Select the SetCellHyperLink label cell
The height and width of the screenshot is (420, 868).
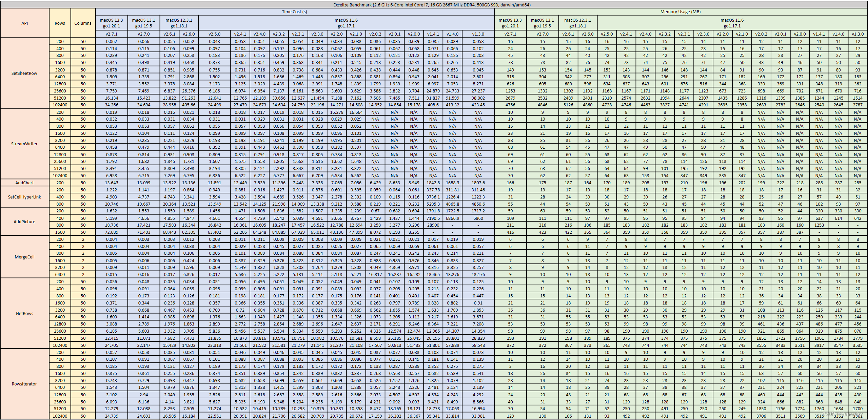[24, 197]
